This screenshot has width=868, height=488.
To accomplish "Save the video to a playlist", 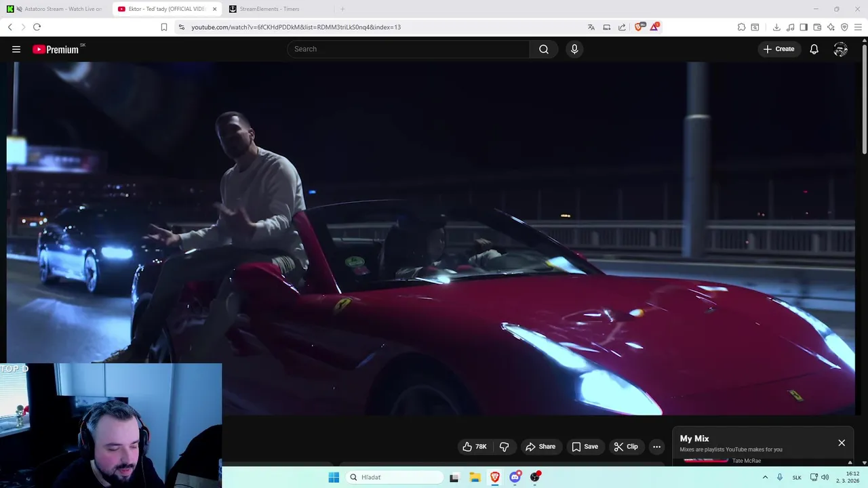I will (585, 447).
